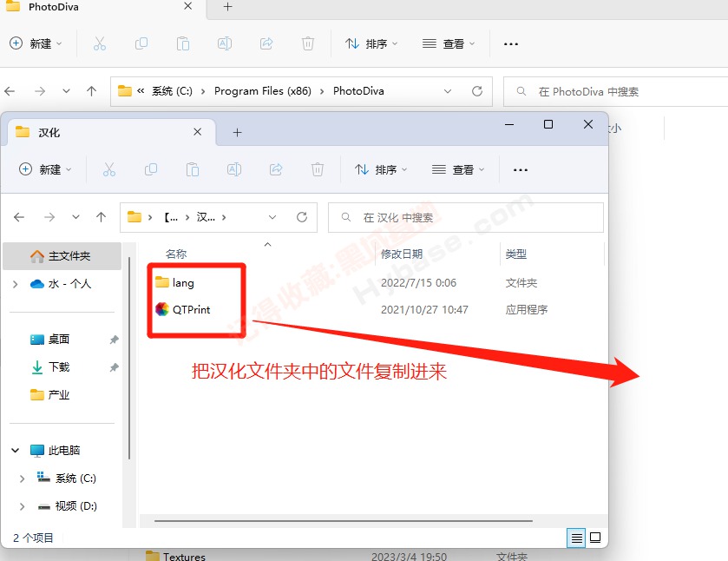This screenshot has height=561, width=728.
Task: Click search box in PhotoDiva window
Action: coord(616,91)
